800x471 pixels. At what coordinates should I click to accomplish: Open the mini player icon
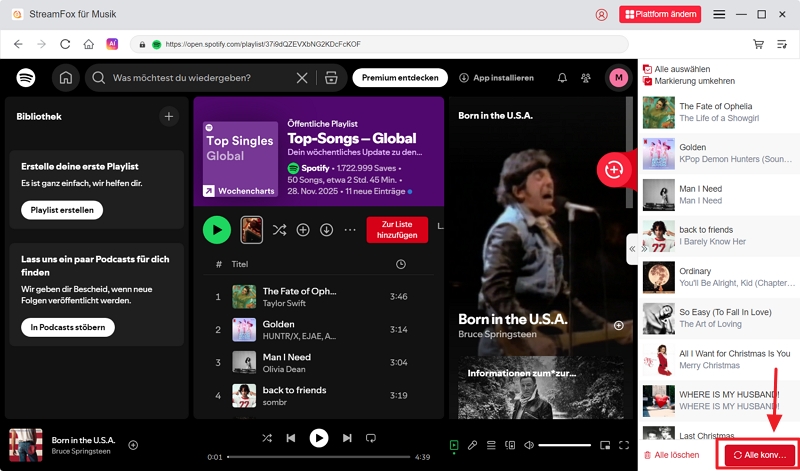605,445
